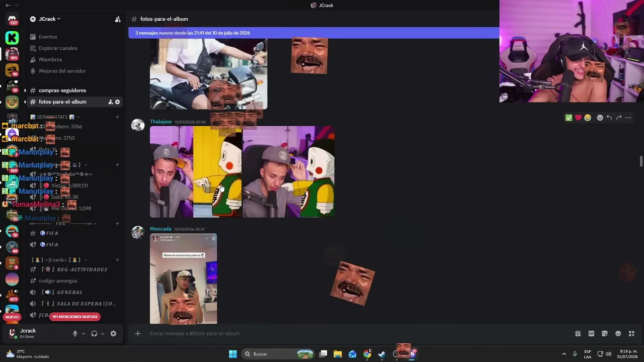Click Jcrack user profile panel
The height and width of the screenshot is (362, 644).
38,333
